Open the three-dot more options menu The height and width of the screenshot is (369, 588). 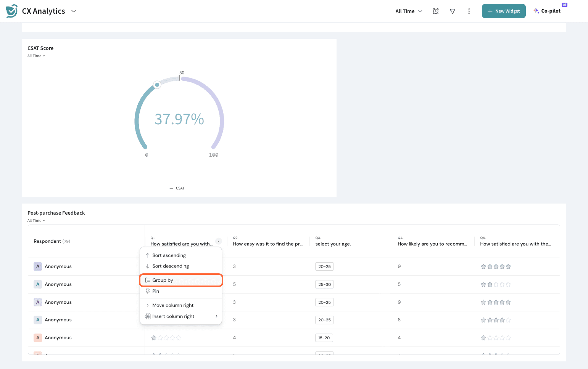pyautogui.click(x=469, y=11)
